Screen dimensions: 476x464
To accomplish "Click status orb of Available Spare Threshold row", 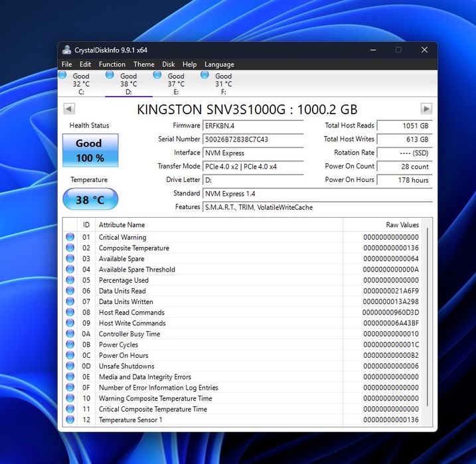I will coord(70,270).
